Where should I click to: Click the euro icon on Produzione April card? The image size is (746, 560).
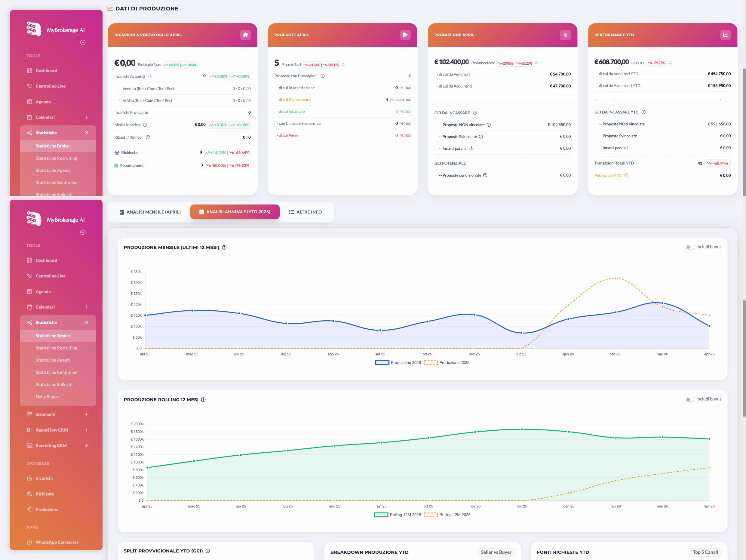coord(565,35)
